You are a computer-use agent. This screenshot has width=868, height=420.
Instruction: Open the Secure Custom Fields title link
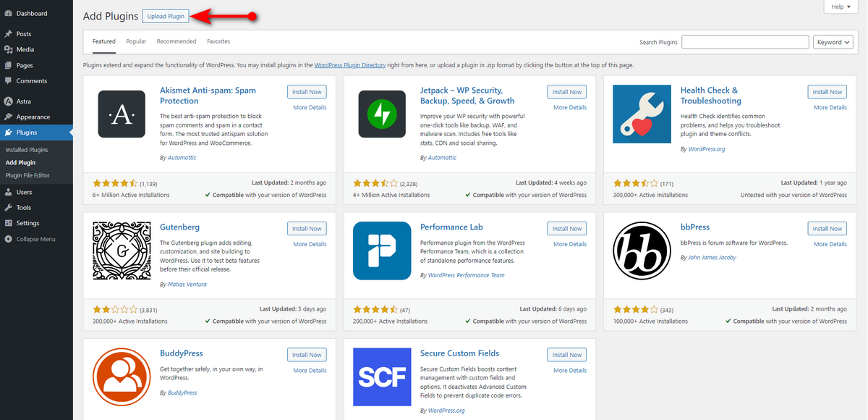pyautogui.click(x=460, y=353)
